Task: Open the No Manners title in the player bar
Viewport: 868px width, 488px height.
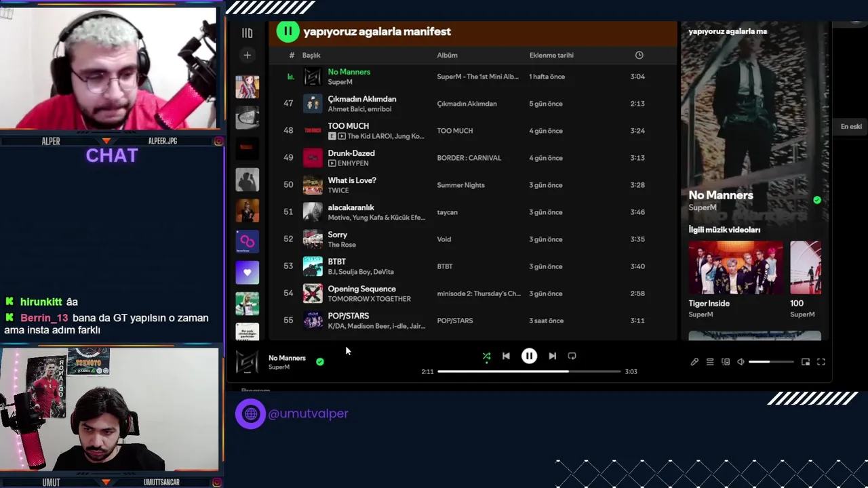Action: click(287, 358)
